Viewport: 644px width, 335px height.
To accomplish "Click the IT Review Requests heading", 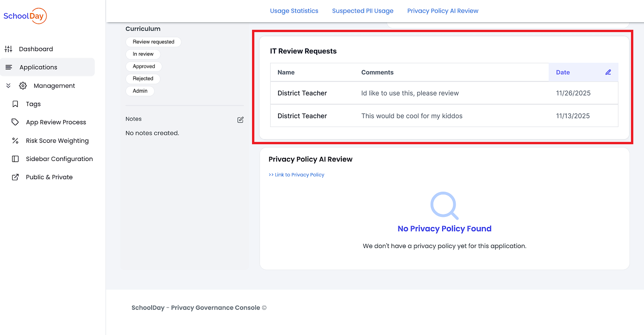I will pyautogui.click(x=303, y=51).
